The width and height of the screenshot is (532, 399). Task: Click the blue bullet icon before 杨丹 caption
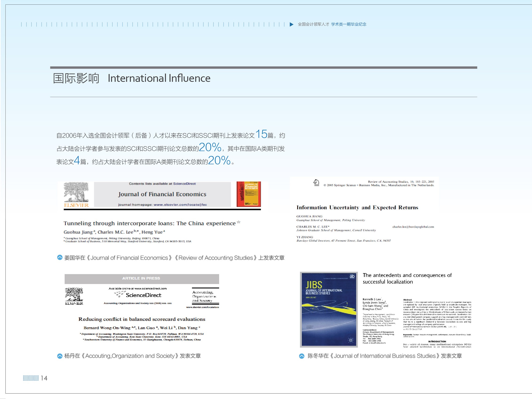coord(60,356)
